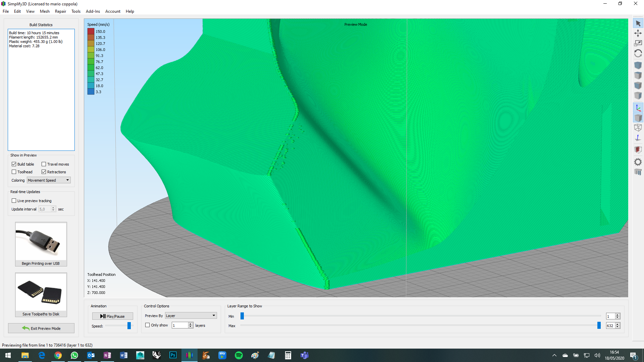Select the arrow selection tool
The height and width of the screenshot is (362, 644).
[638, 23]
